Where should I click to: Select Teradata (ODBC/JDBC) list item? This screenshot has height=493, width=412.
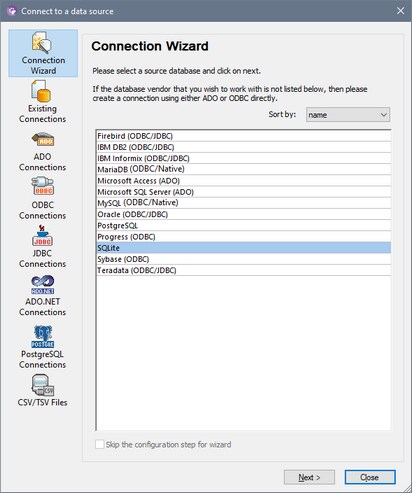[x=243, y=270]
